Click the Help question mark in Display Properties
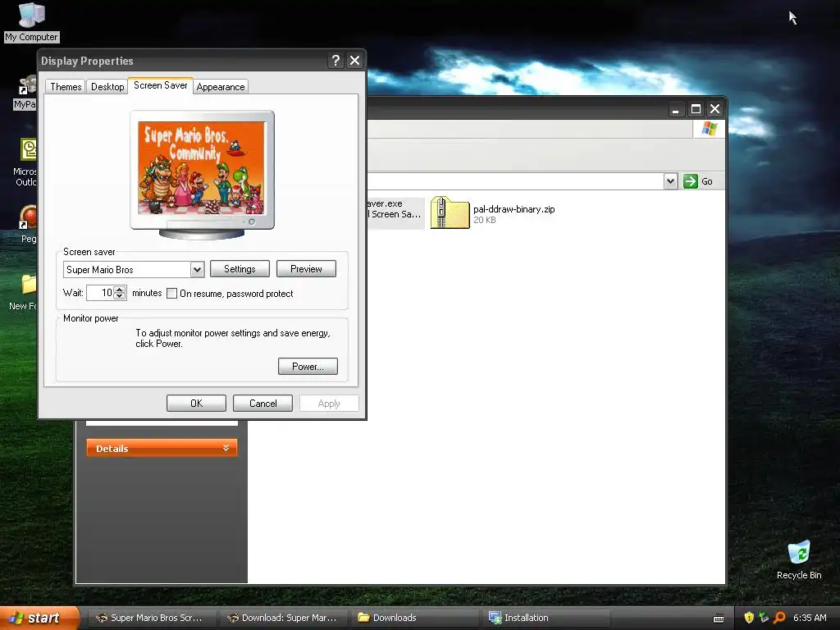840x630 pixels. pos(336,61)
